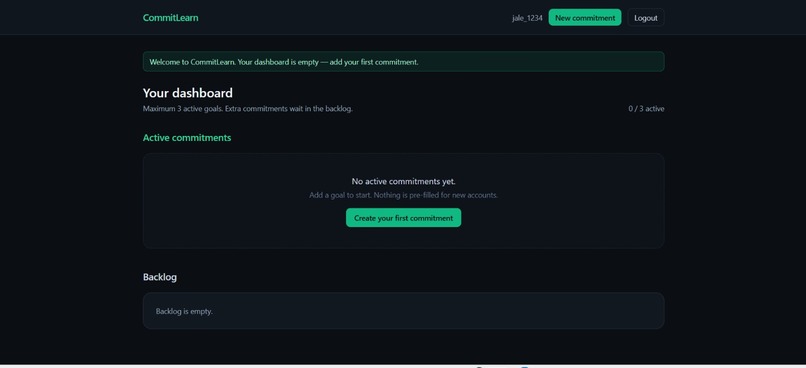
Task: Click the Add a goal to start hint
Action: coord(403,195)
